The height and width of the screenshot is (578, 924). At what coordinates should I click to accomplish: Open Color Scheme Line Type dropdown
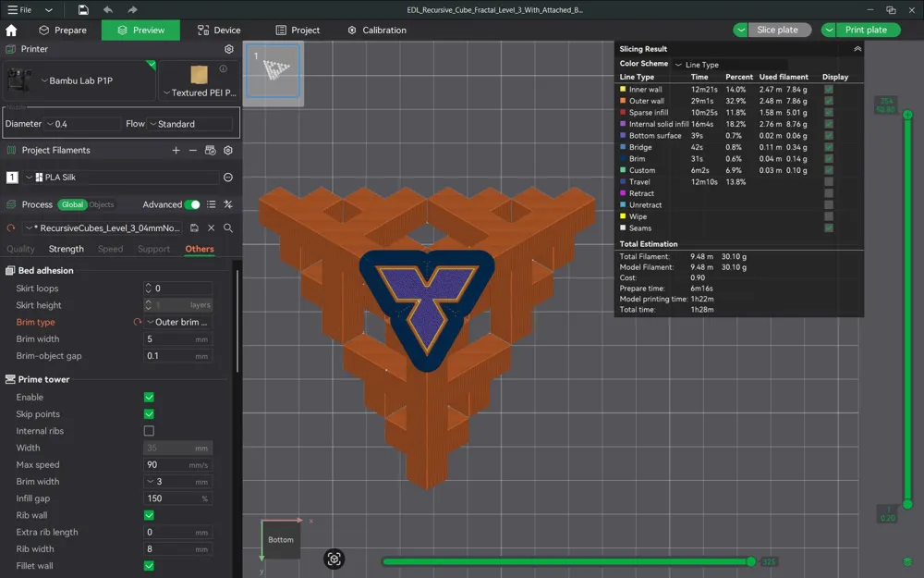point(731,65)
